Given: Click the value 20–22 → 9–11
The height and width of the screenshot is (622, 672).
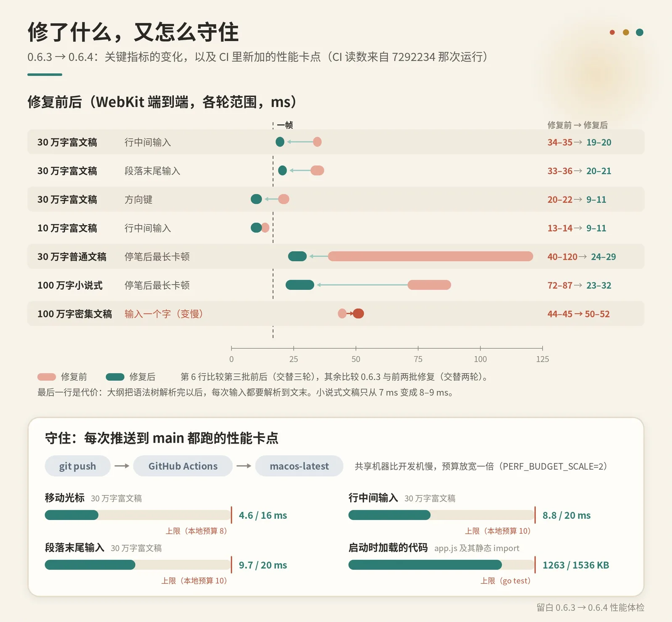Looking at the screenshot, I should click(x=577, y=199).
